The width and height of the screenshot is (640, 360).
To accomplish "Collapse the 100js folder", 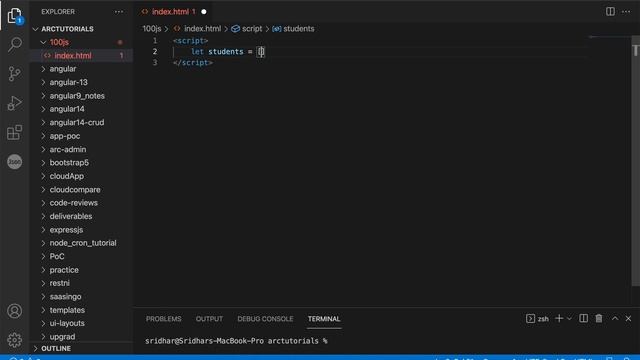I will point(59,42).
